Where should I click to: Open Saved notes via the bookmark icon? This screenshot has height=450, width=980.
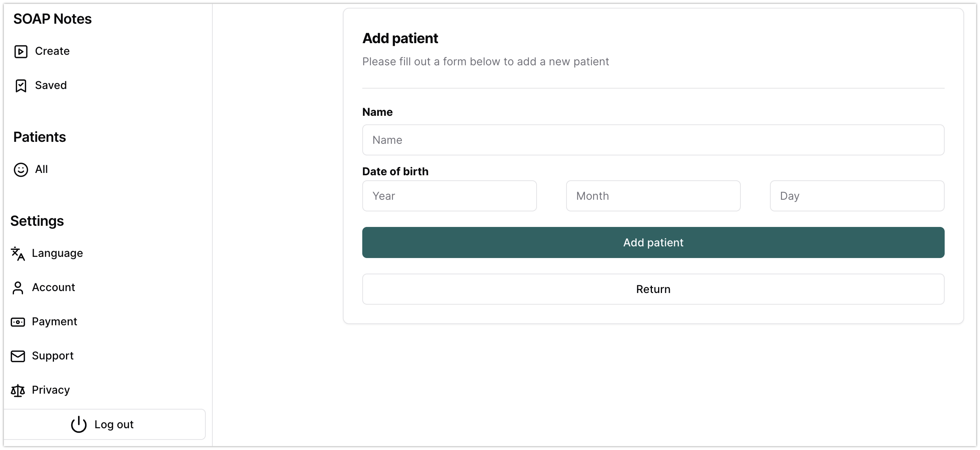tap(21, 85)
